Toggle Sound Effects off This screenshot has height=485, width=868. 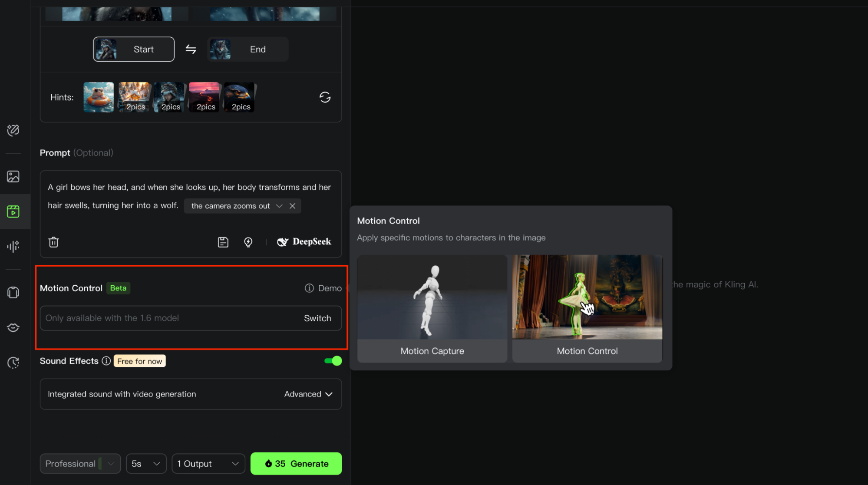(333, 361)
